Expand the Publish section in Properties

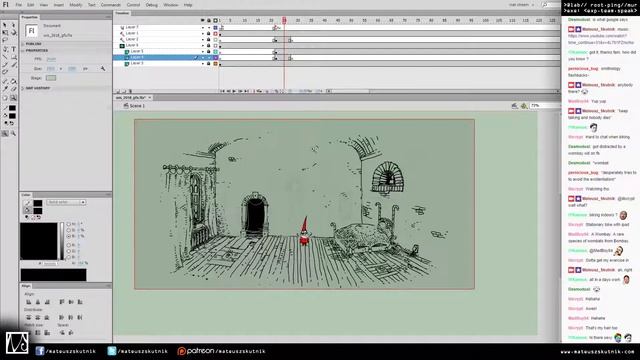click(x=23, y=44)
